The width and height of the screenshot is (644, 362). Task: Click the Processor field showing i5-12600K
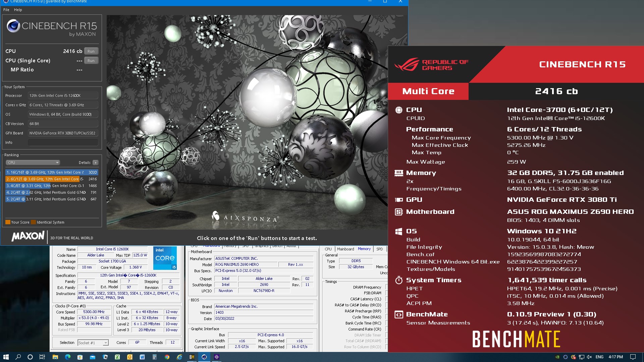pyautogui.click(x=63, y=96)
